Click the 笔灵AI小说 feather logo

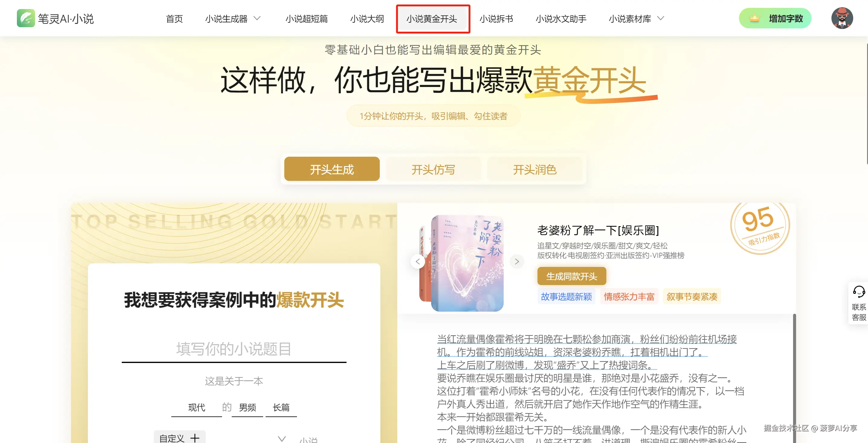pos(26,18)
